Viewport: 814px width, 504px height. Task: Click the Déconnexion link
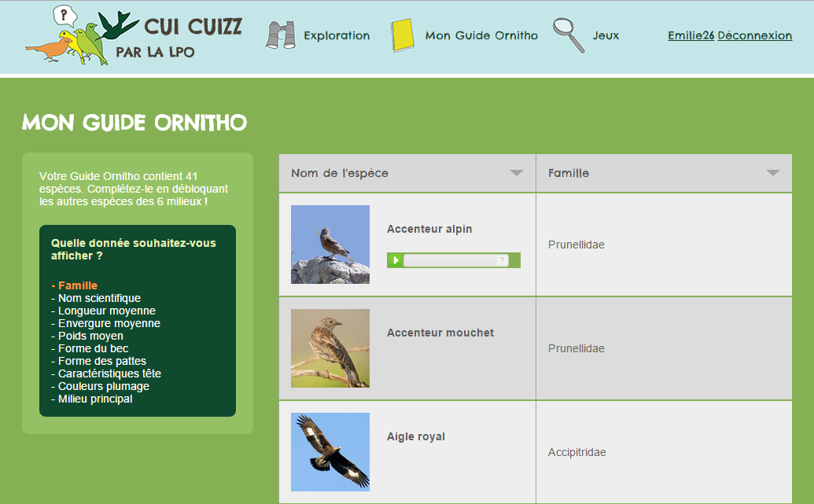[x=754, y=35]
